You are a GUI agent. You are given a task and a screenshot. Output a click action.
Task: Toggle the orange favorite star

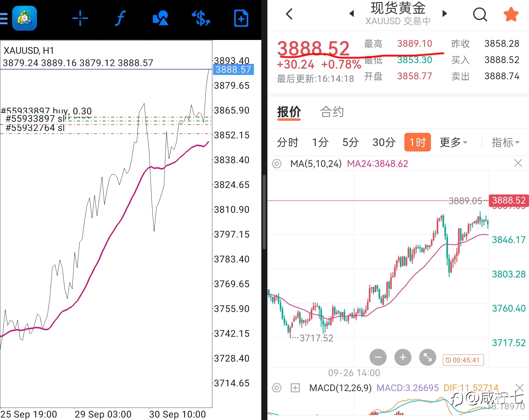511,14
